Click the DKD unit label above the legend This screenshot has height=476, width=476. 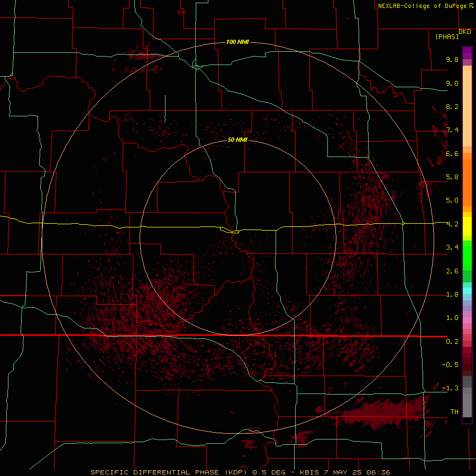[465, 32]
